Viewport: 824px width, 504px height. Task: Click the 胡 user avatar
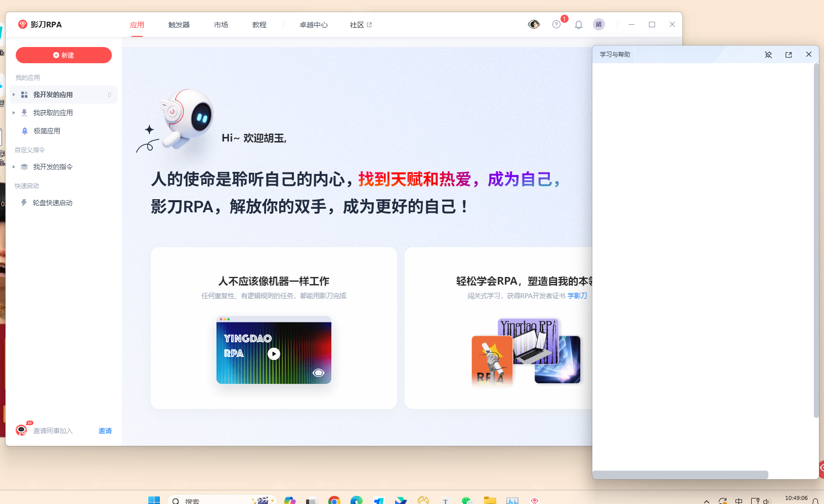(599, 24)
